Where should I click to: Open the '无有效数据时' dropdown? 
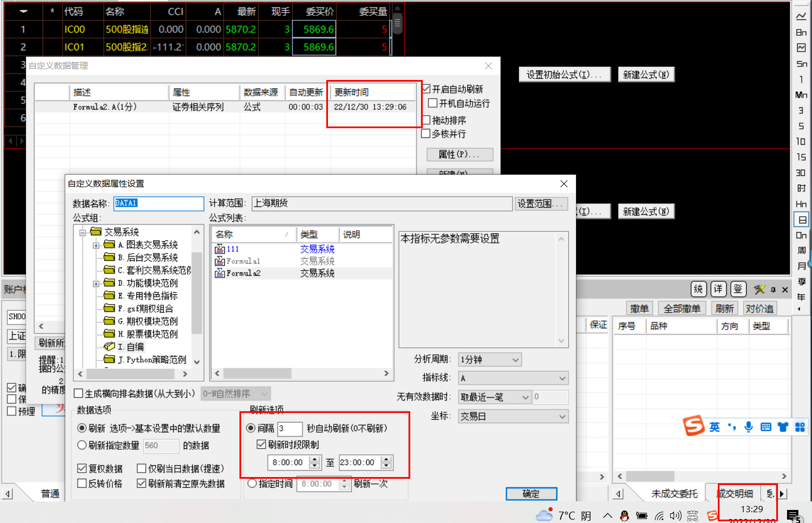(x=494, y=397)
